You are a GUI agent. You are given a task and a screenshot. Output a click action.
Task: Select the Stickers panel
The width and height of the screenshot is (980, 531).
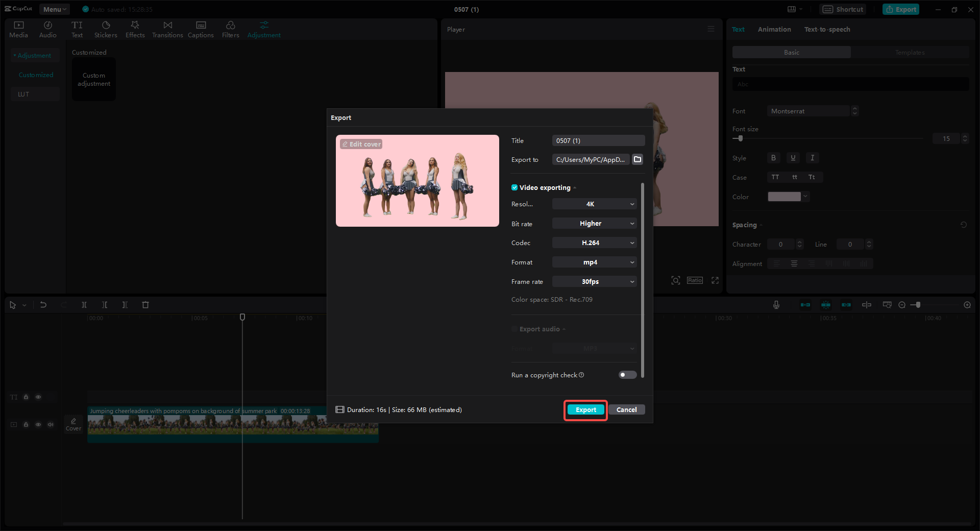106,28
